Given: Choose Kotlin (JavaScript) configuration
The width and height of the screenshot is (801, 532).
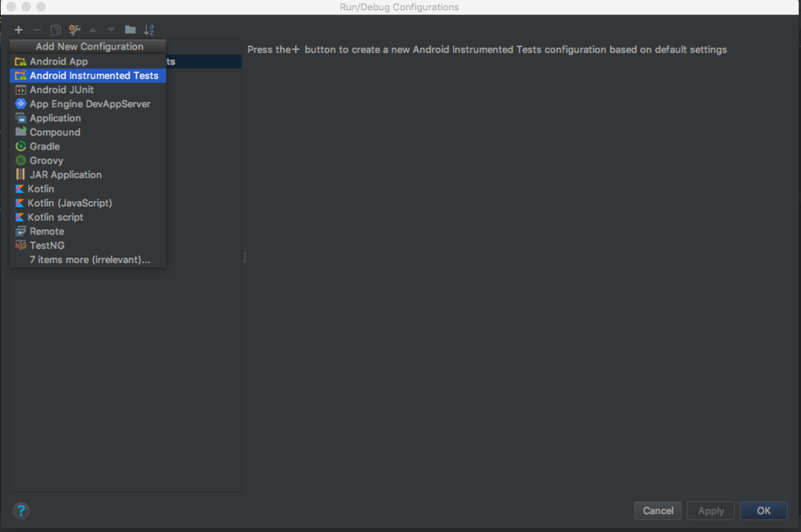Looking at the screenshot, I should click(x=88, y=203).
